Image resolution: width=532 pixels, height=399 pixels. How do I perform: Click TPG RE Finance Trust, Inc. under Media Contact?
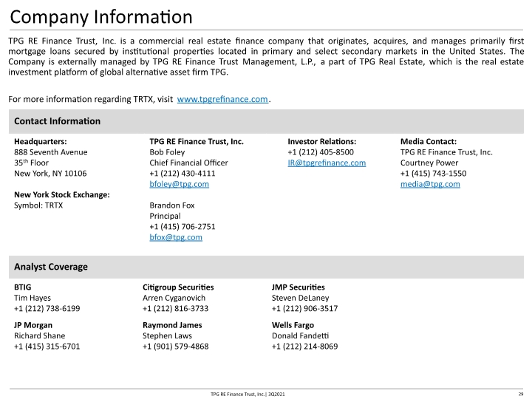[446, 152]
